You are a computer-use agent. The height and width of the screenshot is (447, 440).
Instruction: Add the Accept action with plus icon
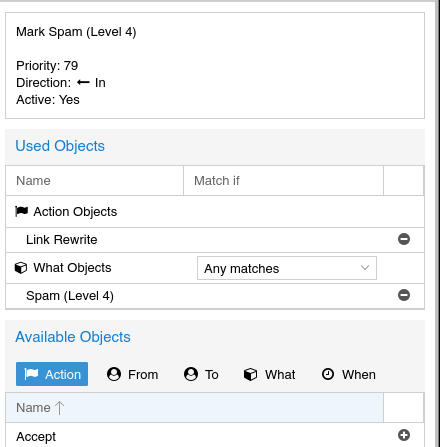tap(404, 435)
